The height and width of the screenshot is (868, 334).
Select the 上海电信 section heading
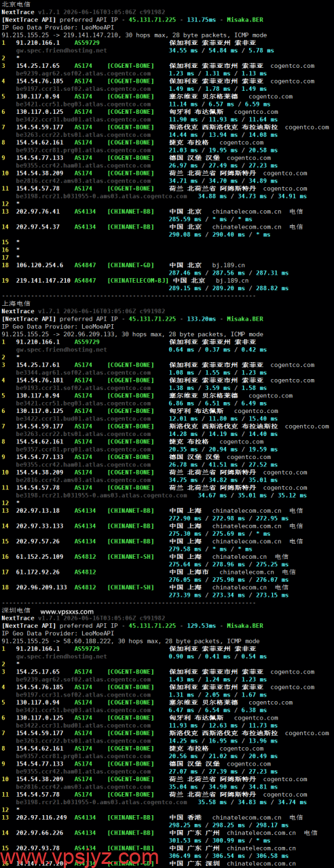pos(16,304)
